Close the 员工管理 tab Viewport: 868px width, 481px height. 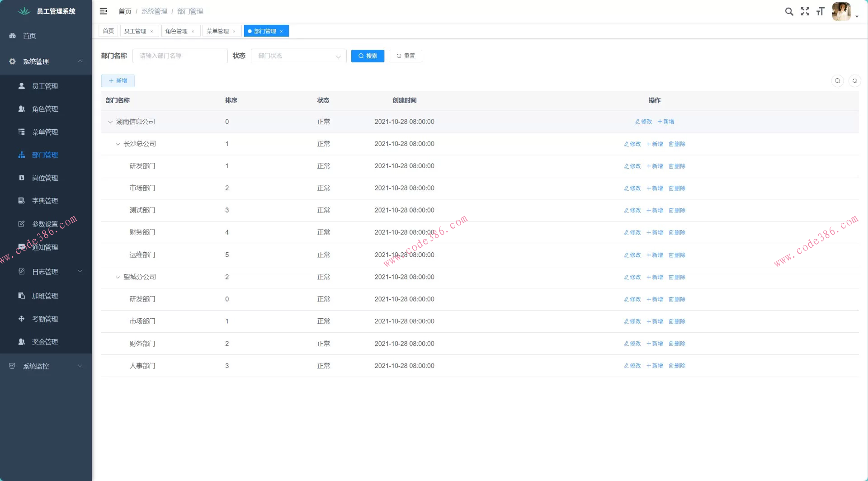point(152,32)
